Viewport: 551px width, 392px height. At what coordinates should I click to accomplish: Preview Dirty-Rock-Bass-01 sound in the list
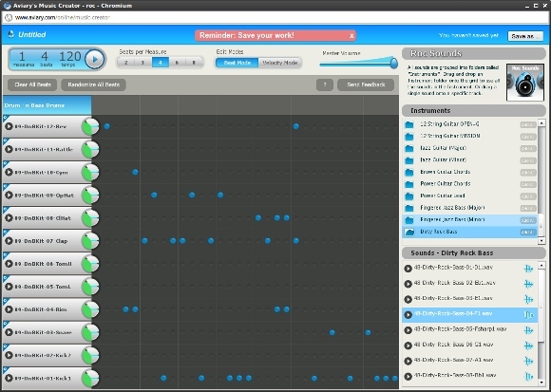tap(408, 269)
